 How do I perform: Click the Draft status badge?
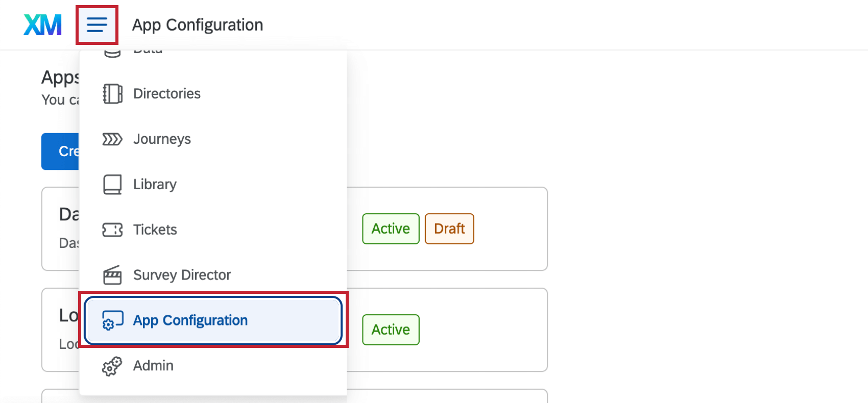point(449,229)
